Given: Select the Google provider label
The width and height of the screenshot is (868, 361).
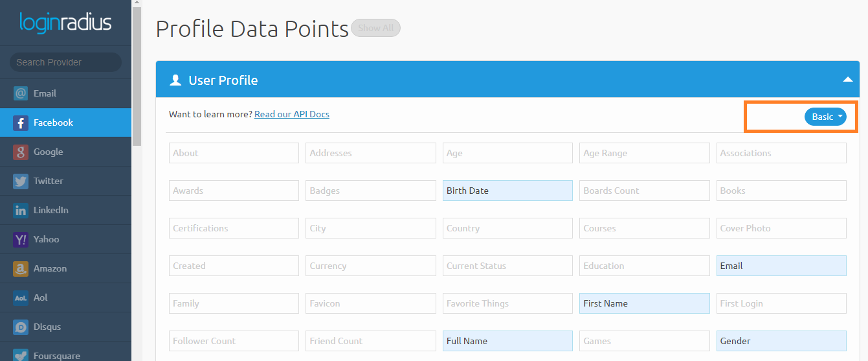Looking at the screenshot, I should [48, 152].
